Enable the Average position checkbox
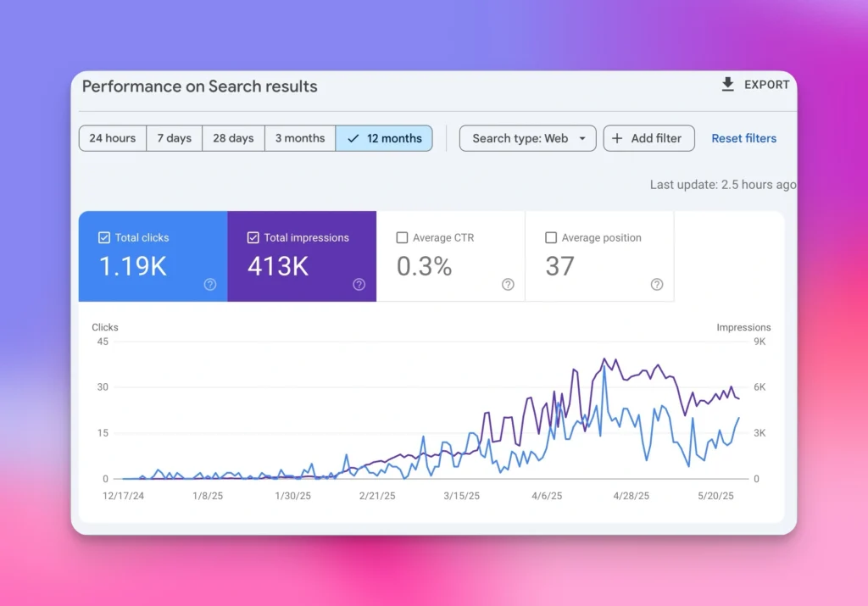Image resolution: width=868 pixels, height=606 pixels. point(551,238)
